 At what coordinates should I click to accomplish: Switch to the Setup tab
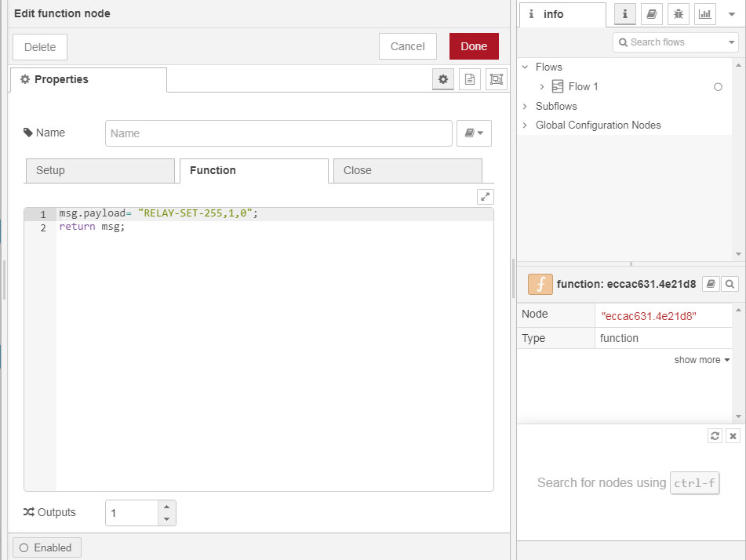[x=100, y=170]
